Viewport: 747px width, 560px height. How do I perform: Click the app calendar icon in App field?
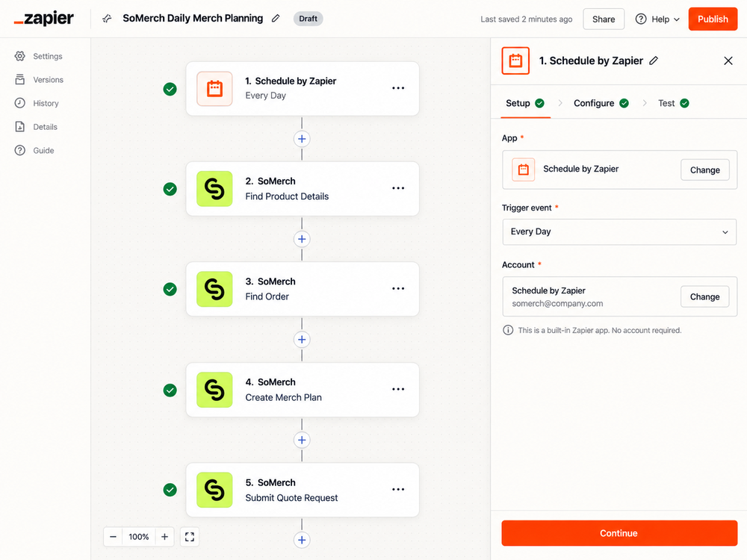523,169
